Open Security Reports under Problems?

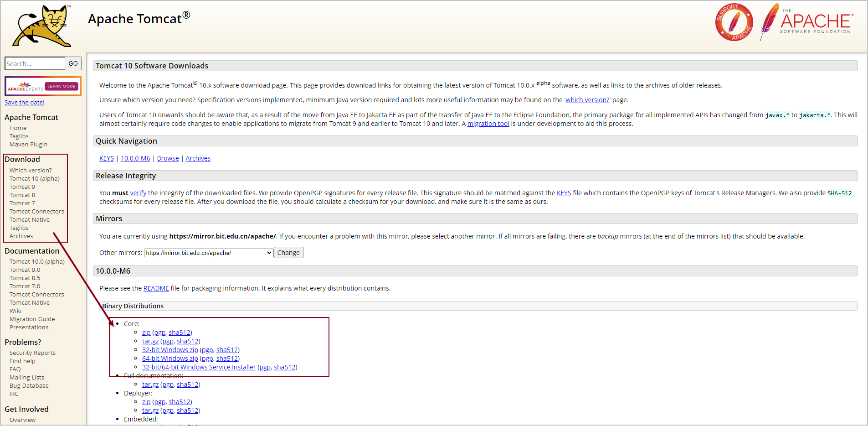[x=32, y=353]
